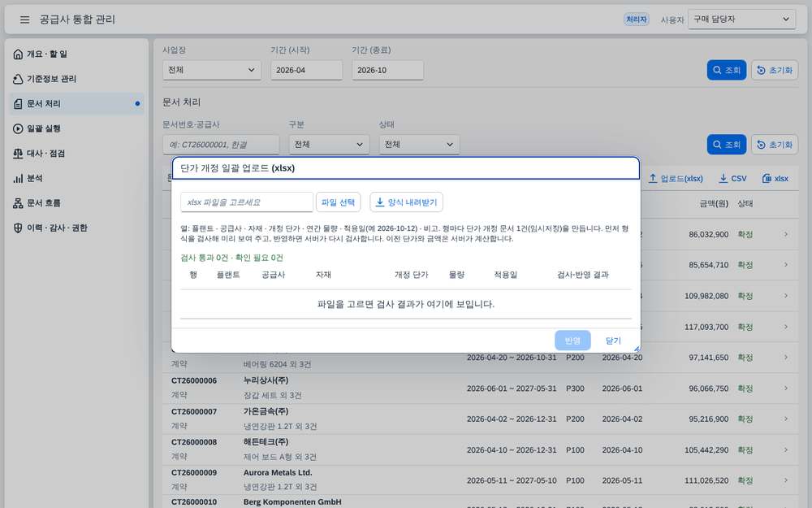Click the 금액(원) column header
Image resolution: width=812 pixels, height=508 pixels.
click(x=714, y=204)
